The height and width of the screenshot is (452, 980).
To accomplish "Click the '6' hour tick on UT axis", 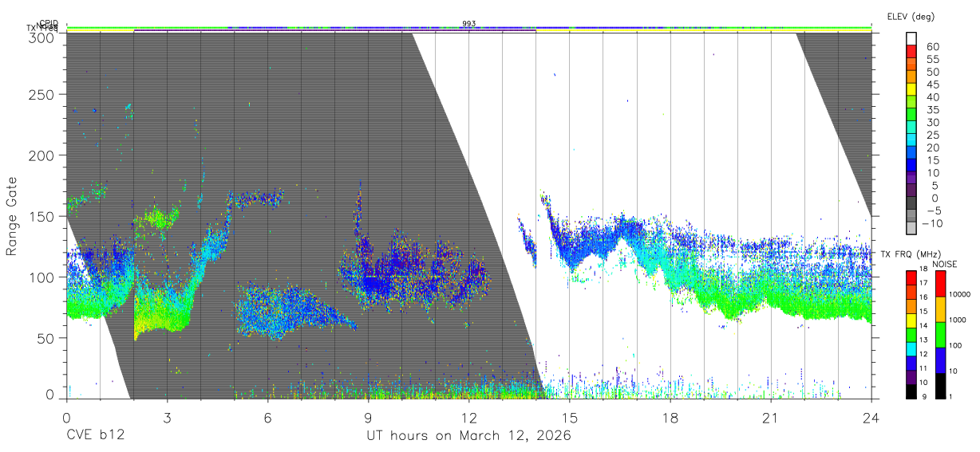I will [x=267, y=418].
